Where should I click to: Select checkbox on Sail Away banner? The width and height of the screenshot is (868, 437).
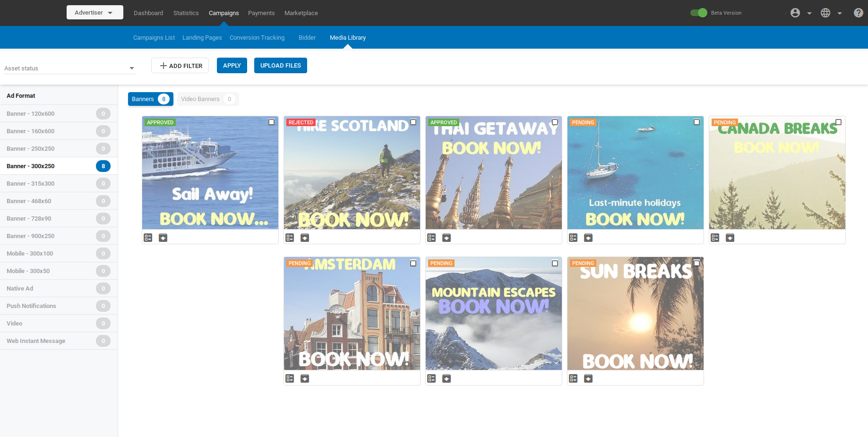coord(271,122)
